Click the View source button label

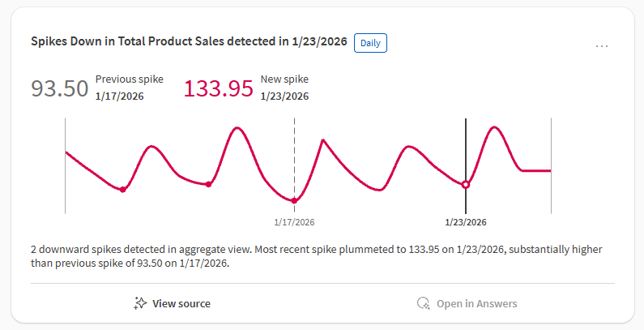tap(181, 304)
